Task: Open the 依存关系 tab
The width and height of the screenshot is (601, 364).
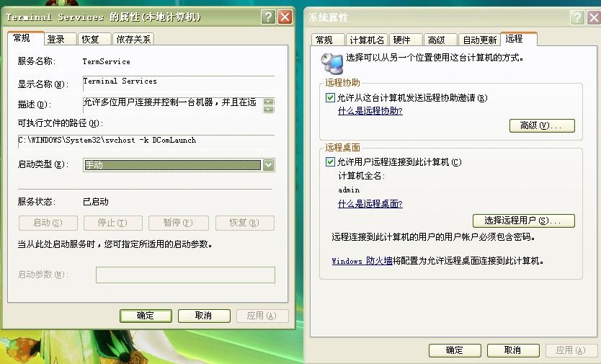Action: point(133,39)
